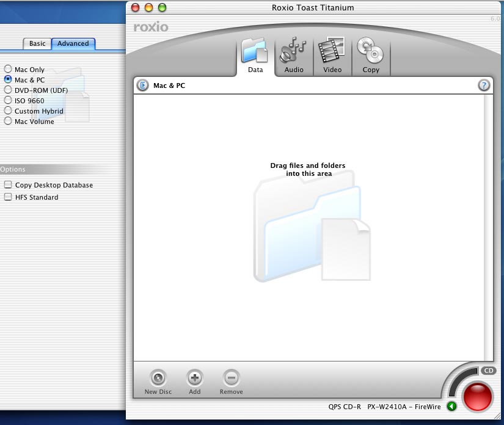The height and width of the screenshot is (425, 504).
Task: Enable Copy Desktop Database checkbox
Action: coord(8,184)
